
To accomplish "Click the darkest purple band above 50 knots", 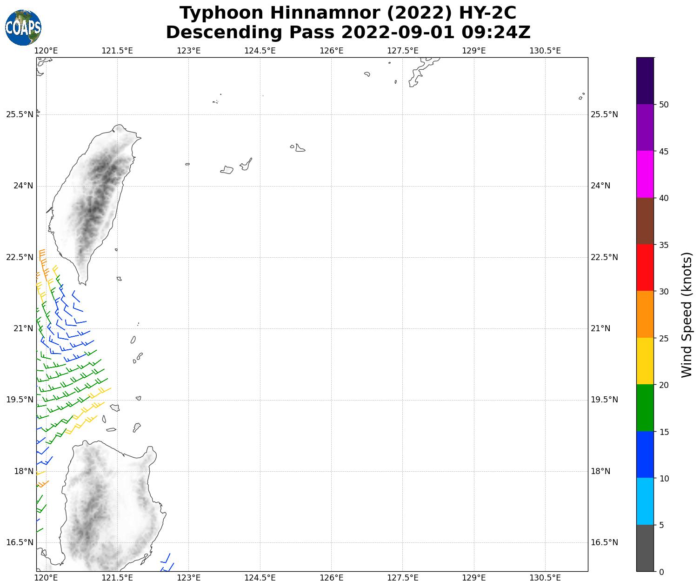I will click(645, 80).
